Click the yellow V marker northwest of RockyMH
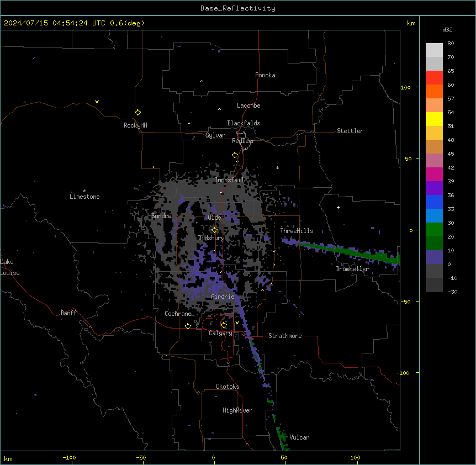The height and width of the screenshot is (465, 476). coord(97,102)
